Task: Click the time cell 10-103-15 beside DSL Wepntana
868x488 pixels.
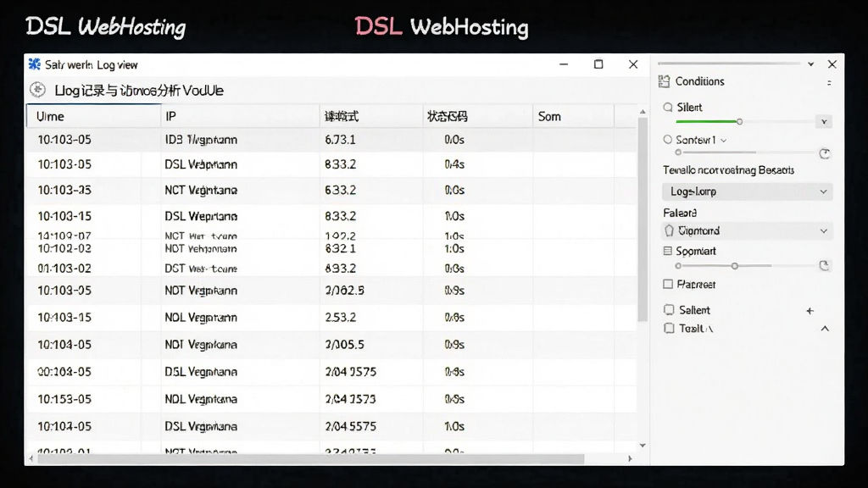Action: pos(64,216)
